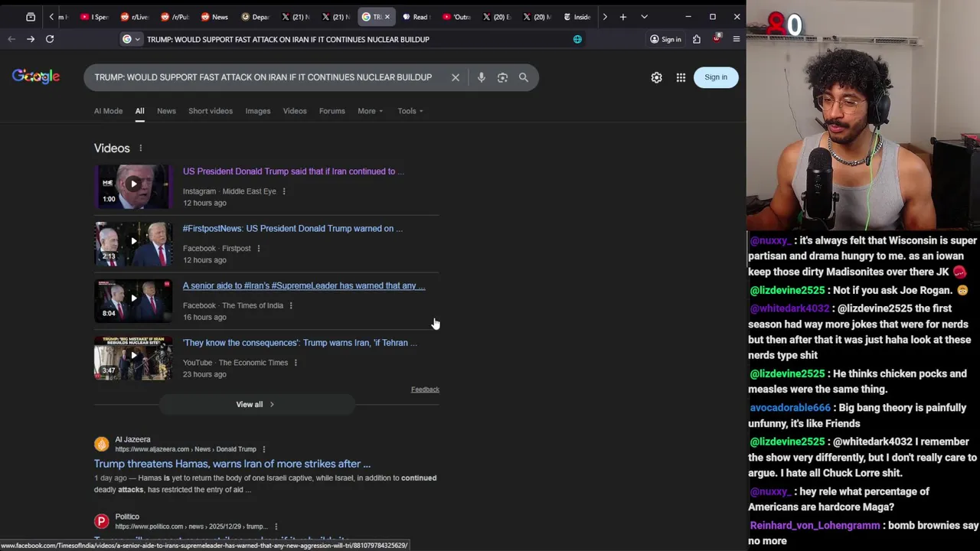Switch to the Inside tab
The image size is (980, 551).
(577, 17)
